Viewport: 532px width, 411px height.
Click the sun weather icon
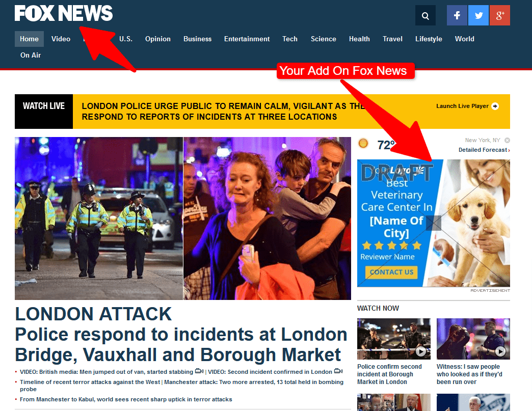pyautogui.click(x=363, y=144)
